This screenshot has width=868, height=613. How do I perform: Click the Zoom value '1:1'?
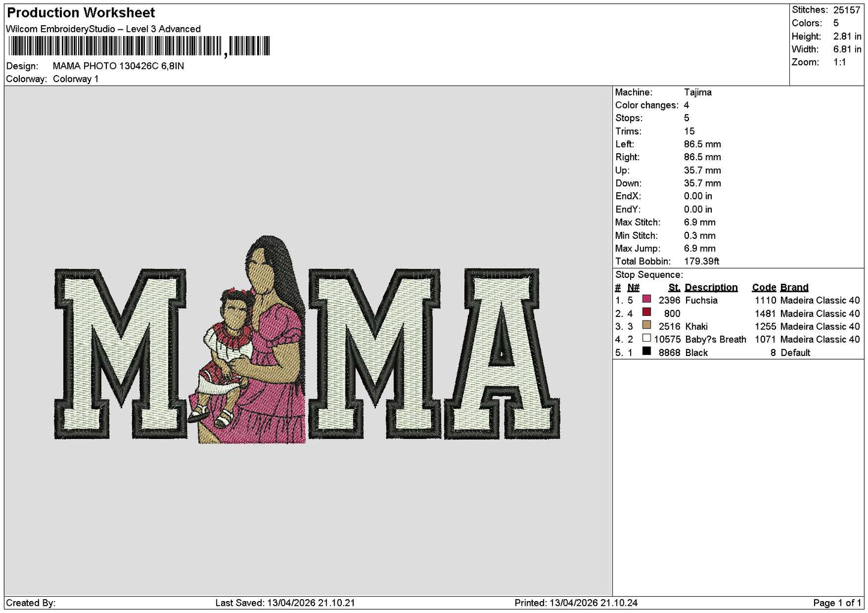(839, 62)
